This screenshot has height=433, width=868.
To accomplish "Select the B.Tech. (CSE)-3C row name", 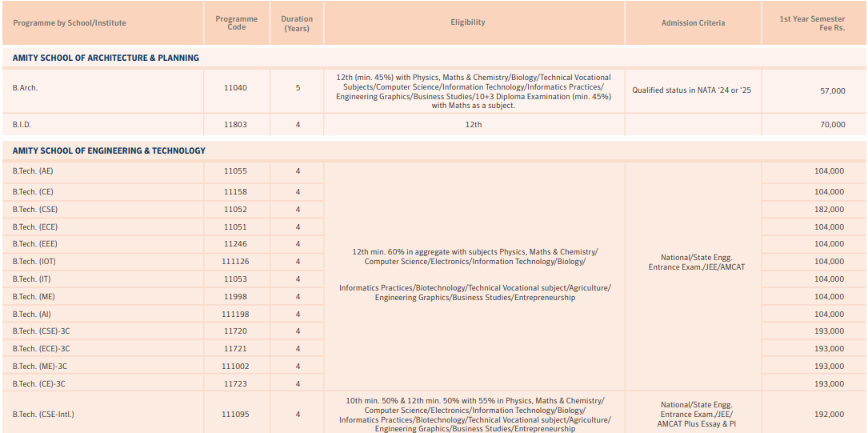I will [x=41, y=331].
